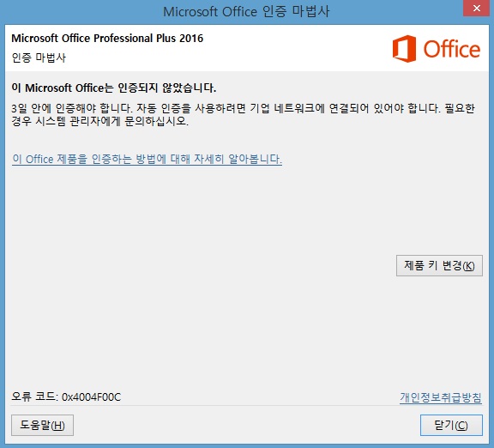Image resolution: width=494 pixels, height=448 pixels.
Task: Click the "오류 코드:" label
Action: pyautogui.click(x=34, y=397)
